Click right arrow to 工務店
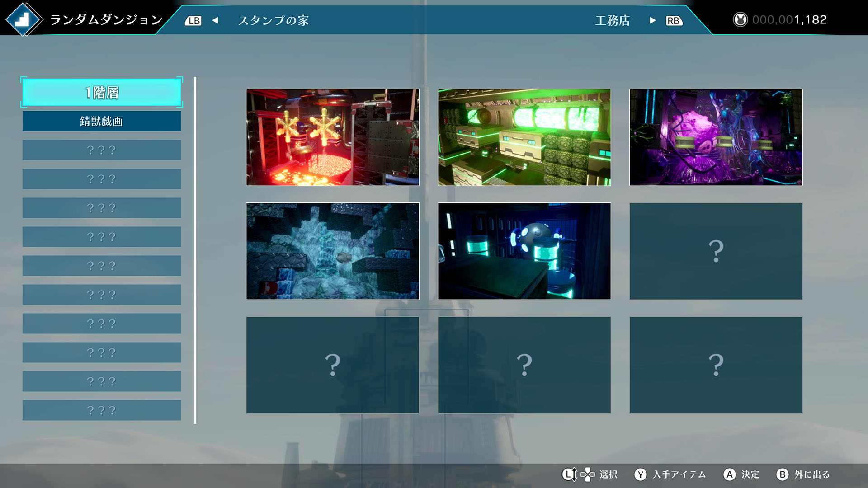Image resolution: width=868 pixels, height=488 pixels. tap(652, 20)
